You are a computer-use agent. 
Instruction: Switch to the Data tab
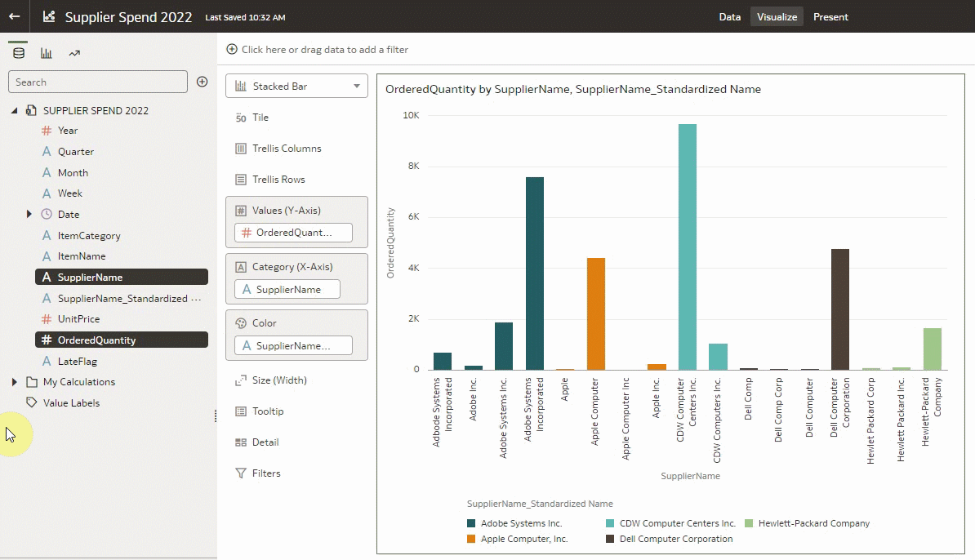[729, 16]
